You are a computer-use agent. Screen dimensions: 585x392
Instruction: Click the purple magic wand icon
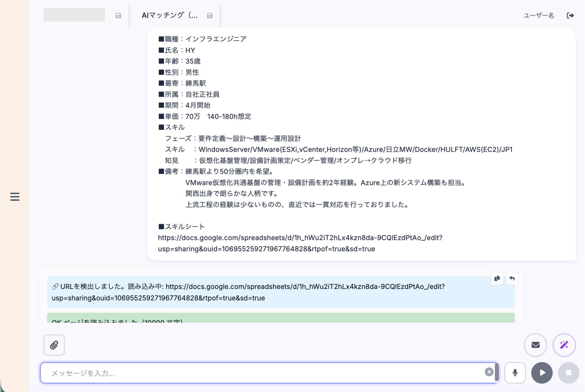point(564,345)
